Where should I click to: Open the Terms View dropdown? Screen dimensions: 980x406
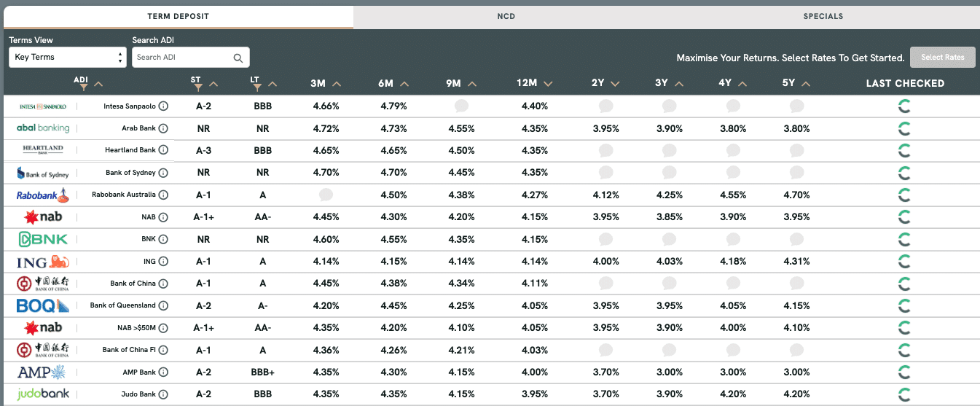pos(68,57)
